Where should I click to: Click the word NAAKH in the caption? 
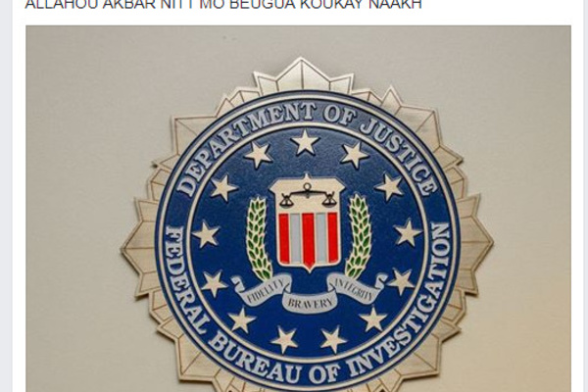pos(396,5)
